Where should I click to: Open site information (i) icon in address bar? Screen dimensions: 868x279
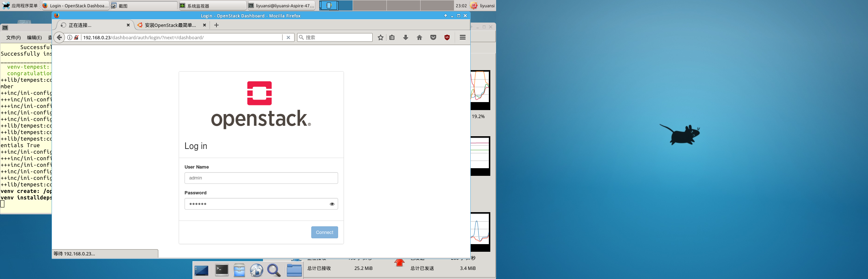tap(70, 37)
